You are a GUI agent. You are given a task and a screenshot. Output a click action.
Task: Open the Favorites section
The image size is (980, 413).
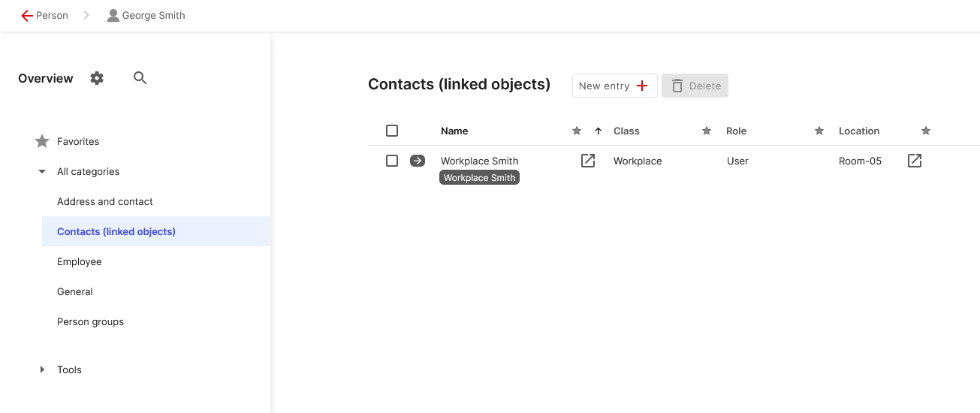pos(78,141)
